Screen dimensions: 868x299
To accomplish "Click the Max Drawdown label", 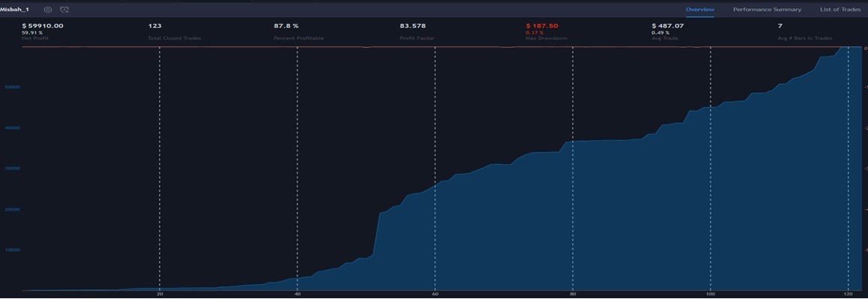I will (x=546, y=38).
